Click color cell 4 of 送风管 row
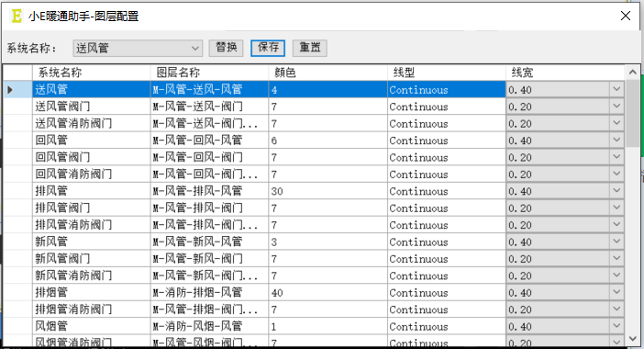This screenshot has width=644, height=349. point(328,89)
